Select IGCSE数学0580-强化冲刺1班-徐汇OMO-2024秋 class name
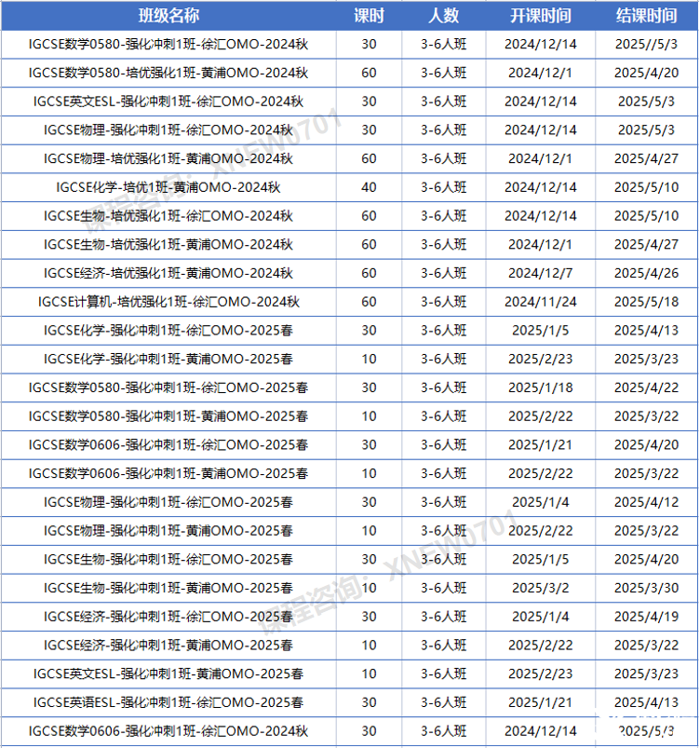This screenshot has width=700, height=748. [168, 44]
